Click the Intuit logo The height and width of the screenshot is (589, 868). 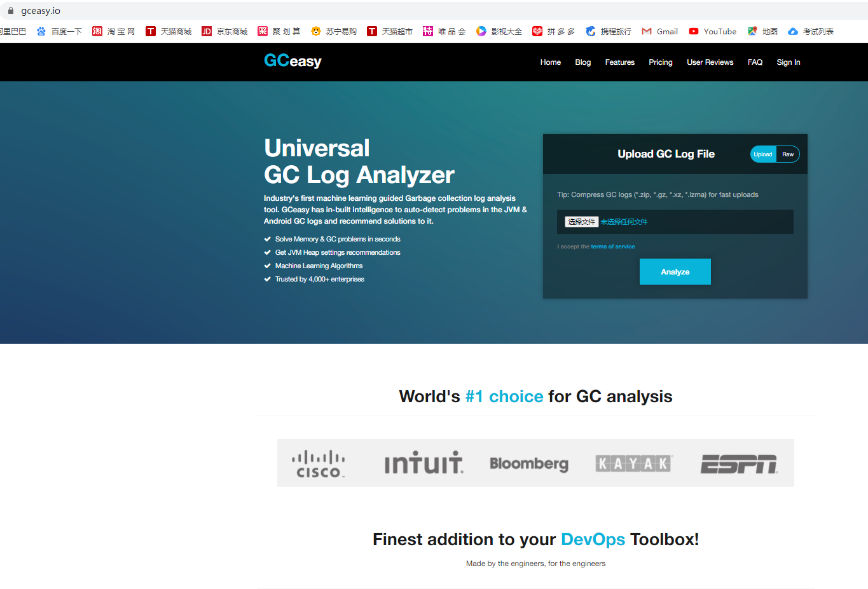click(x=424, y=463)
